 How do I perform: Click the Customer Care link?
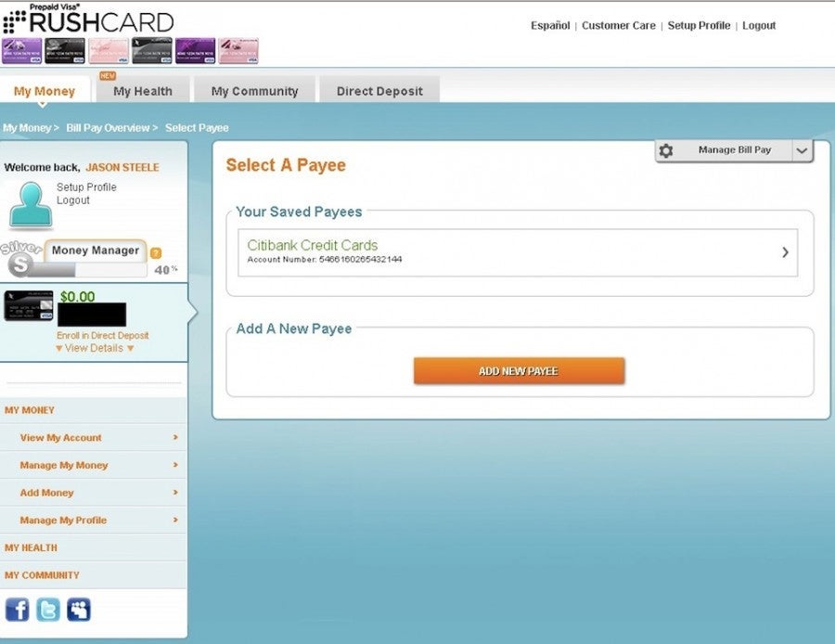618,25
